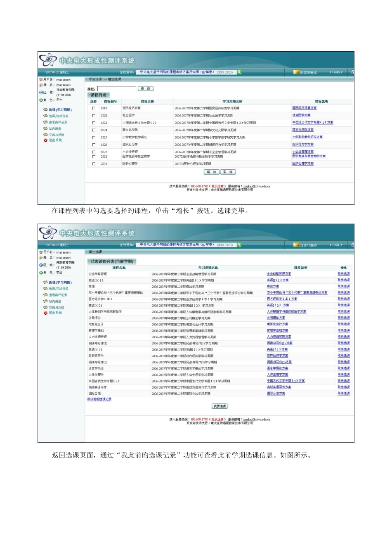
Task: Click 学生选课 breadcrumb on 增加选课 page
Action: pyautogui.click(x=94, y=79)
